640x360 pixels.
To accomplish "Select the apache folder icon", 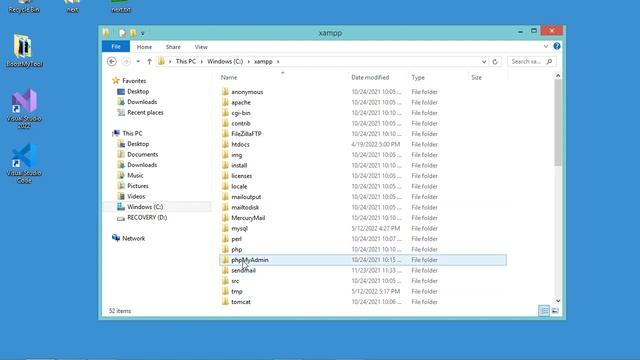I will (x=225, y=102).
